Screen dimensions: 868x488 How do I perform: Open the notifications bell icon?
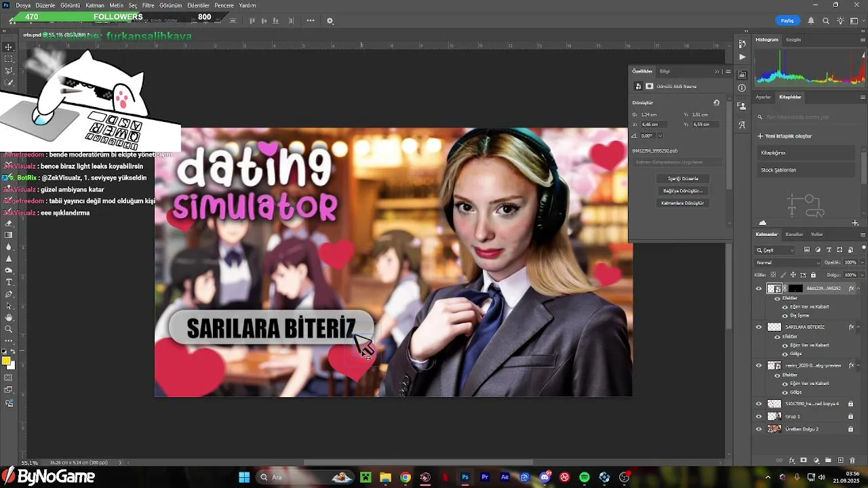click(x=811, y=21)
